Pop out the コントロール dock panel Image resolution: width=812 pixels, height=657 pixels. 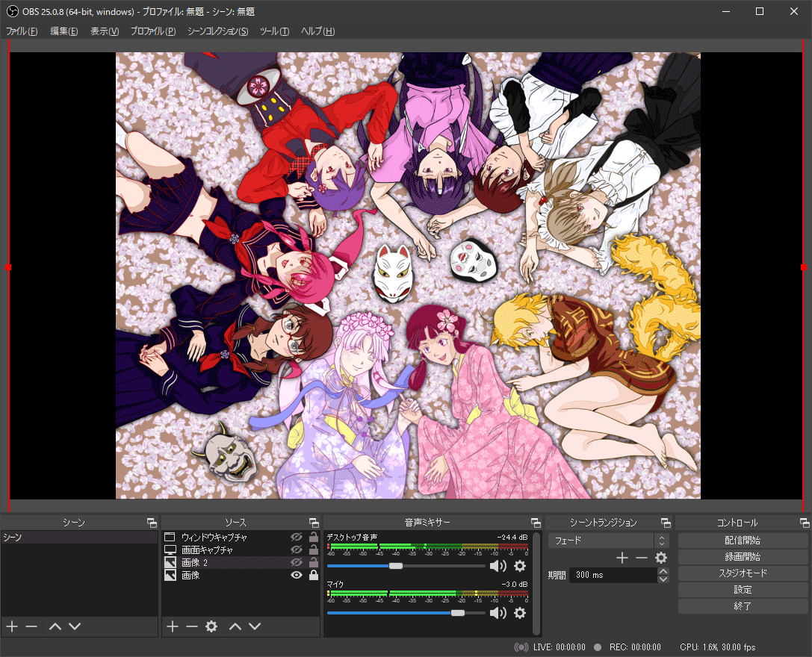point(805,523)
